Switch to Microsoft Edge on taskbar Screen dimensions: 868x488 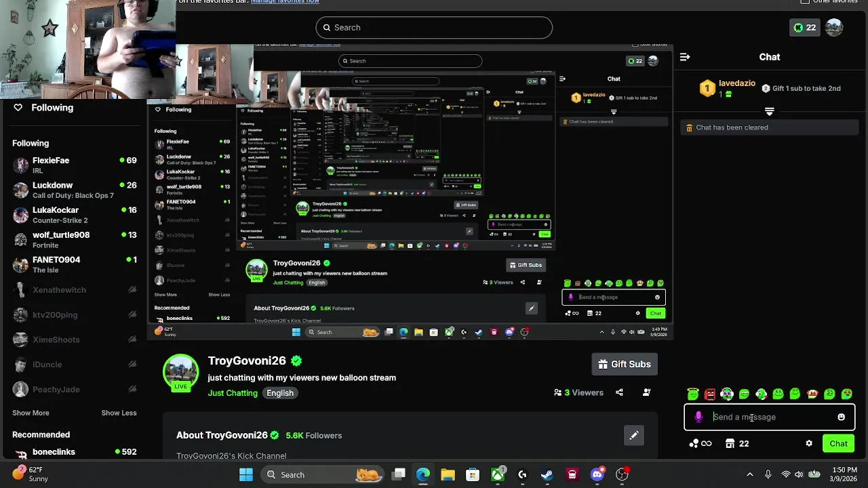click(x=423, y=474)
